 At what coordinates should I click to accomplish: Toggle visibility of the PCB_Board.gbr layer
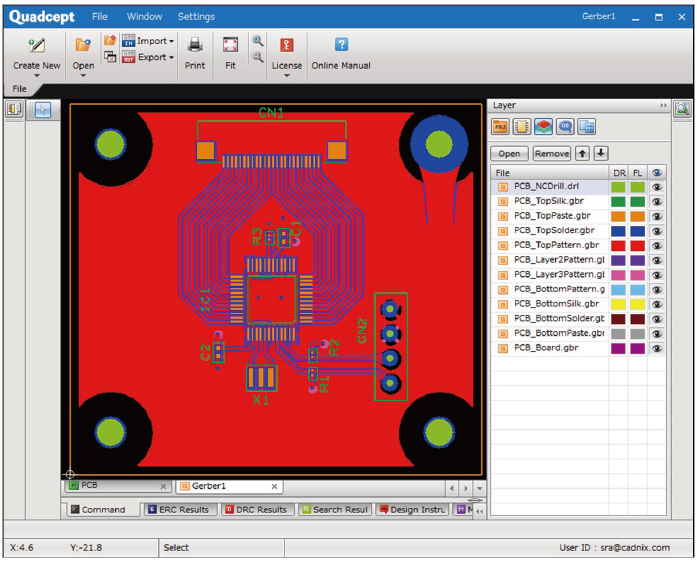[x=657, y=349]
